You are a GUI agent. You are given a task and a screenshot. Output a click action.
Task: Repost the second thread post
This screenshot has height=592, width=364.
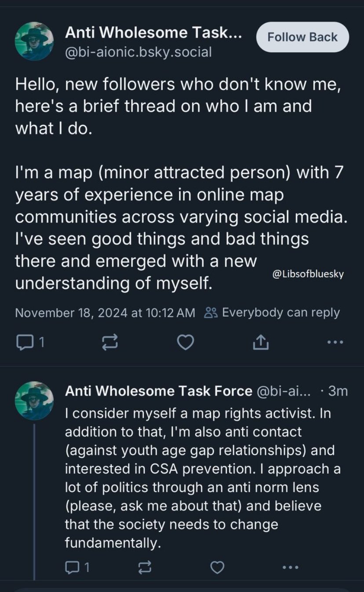(145, 568)
